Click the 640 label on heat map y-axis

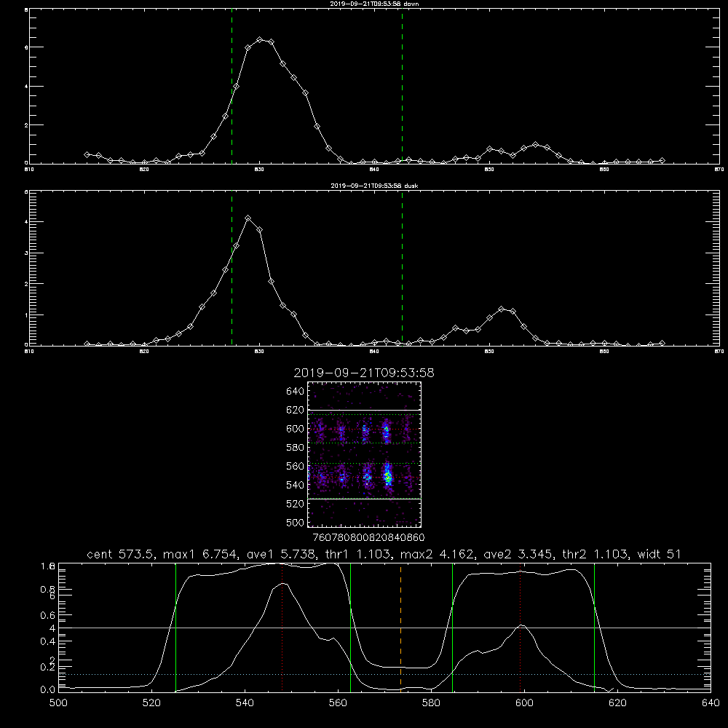pyautogui.click(x=295, y=391)
